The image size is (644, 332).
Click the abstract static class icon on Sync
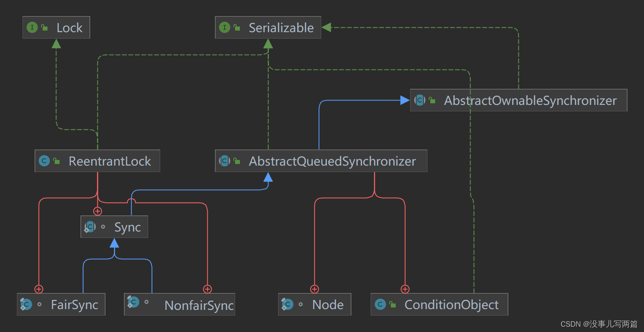pyautogui.click(x=90, y=227)
